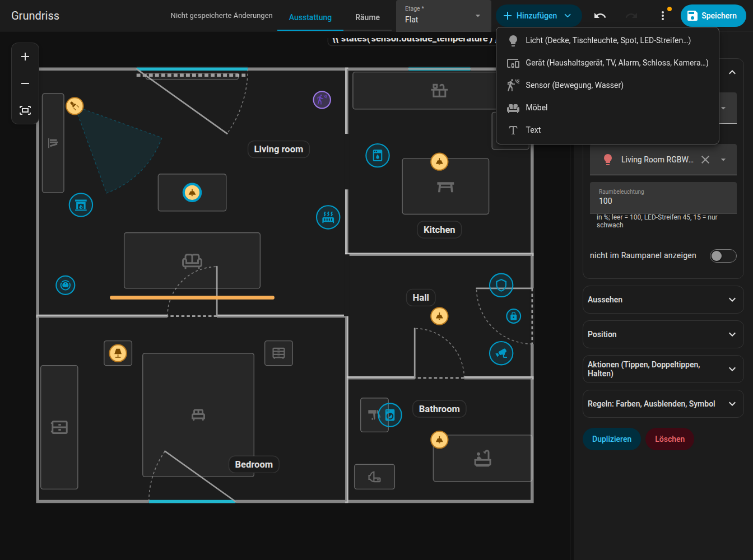
Task: Toggle 'nicht im Raumpanel anzeigen' switch
Action: tap(723, 256)
